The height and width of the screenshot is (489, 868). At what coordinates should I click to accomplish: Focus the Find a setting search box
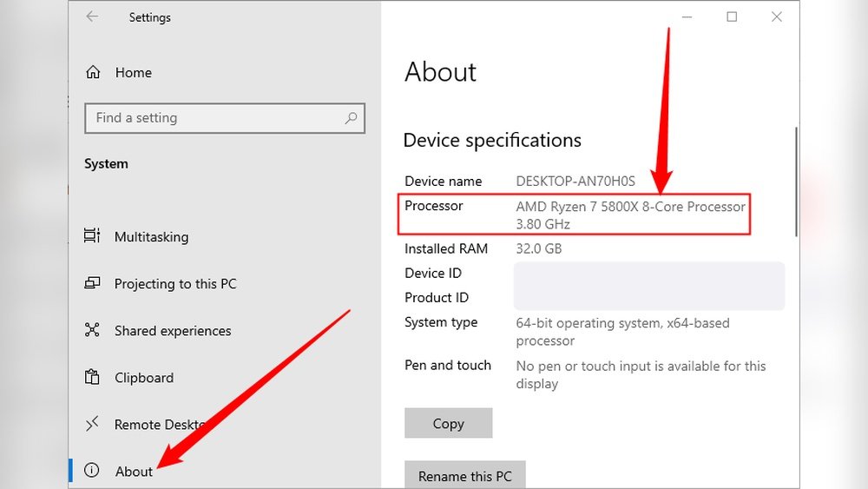[217, 118]
